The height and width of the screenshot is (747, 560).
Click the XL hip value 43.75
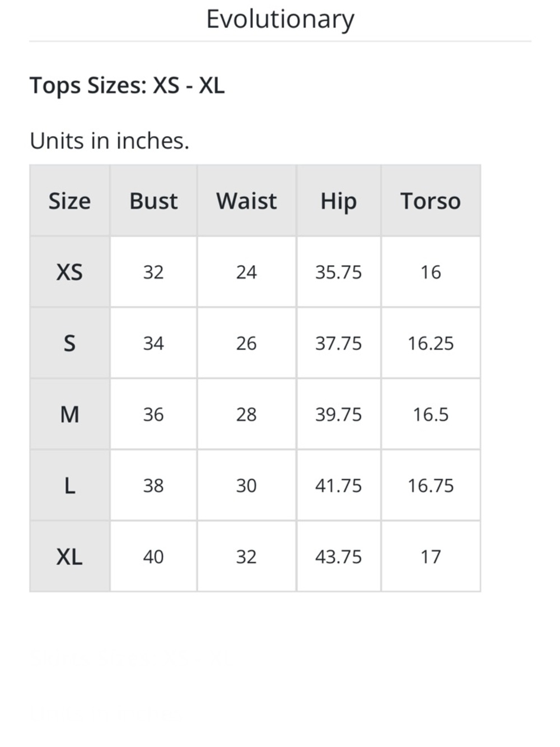(x=339, y=557)
